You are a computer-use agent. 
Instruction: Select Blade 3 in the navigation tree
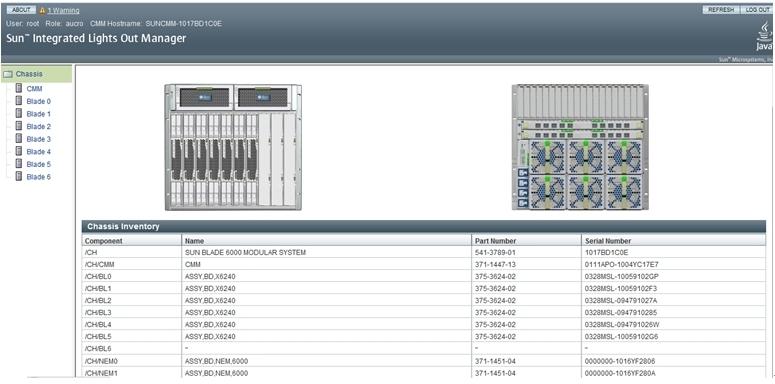click(39, 139)
